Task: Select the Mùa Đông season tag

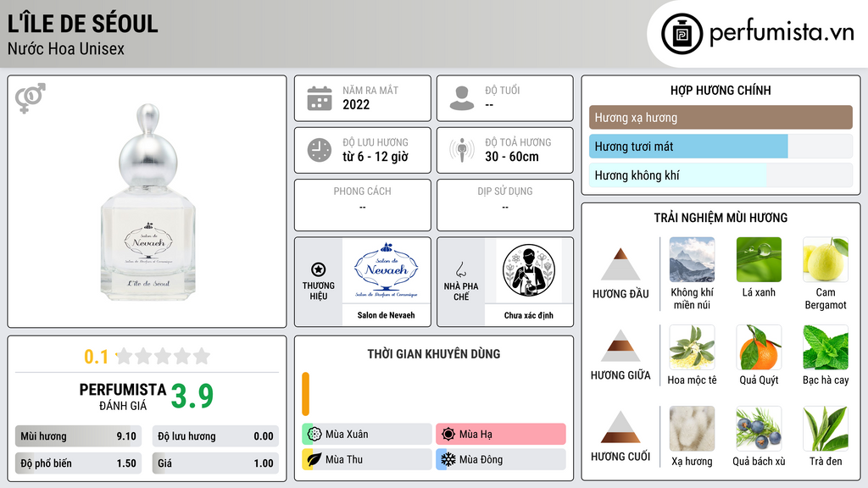Action: coord(501,459)
